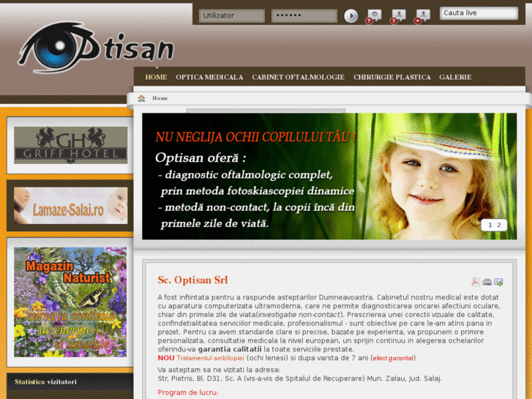Open the PDF version of the article
This screenshot has height=399, width=532.
(x=476, y=282)
